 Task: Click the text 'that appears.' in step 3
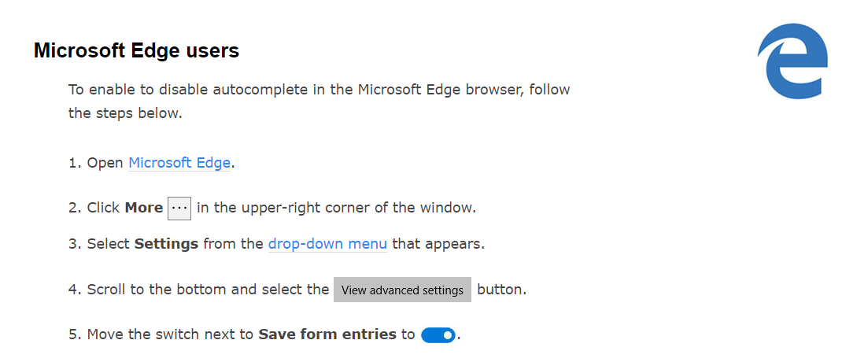438,244
